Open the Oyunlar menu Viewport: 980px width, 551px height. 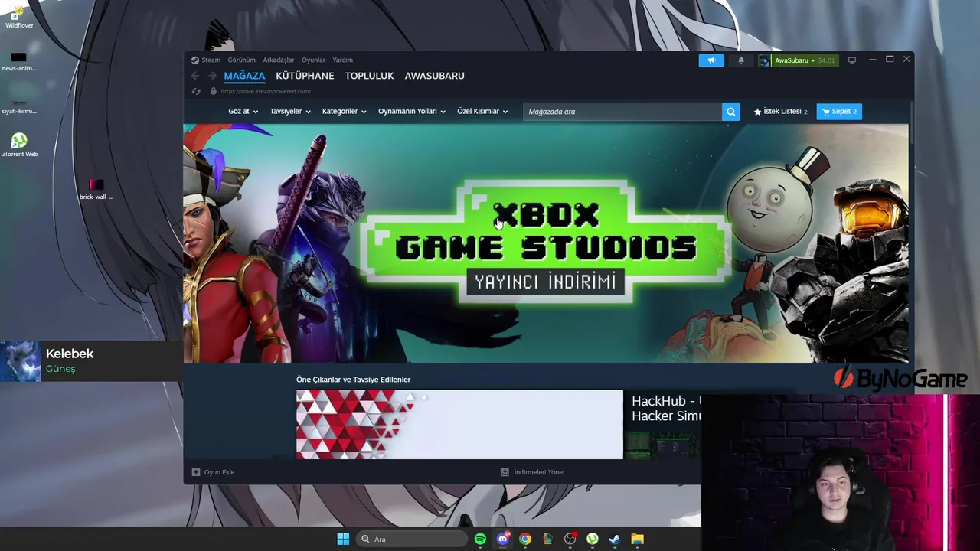point(313,60)
